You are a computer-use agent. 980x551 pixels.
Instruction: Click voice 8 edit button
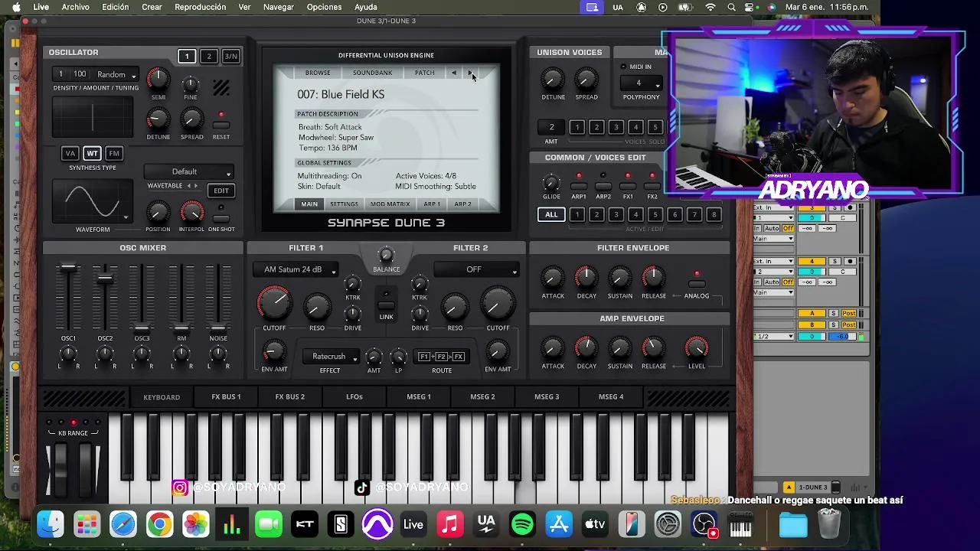(x=714, y=215)
